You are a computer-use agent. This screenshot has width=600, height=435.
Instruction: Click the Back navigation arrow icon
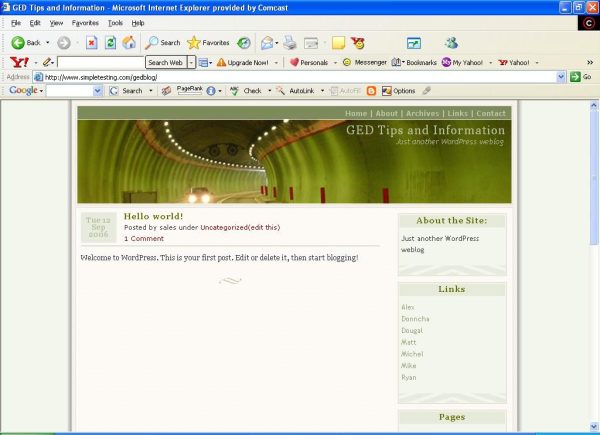(x=18, y=43)
